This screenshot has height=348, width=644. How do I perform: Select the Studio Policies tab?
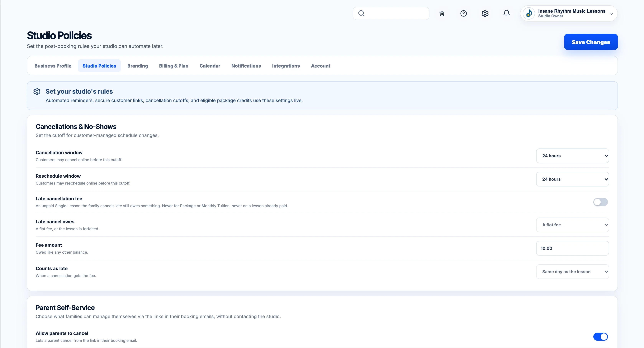(99, 66)
